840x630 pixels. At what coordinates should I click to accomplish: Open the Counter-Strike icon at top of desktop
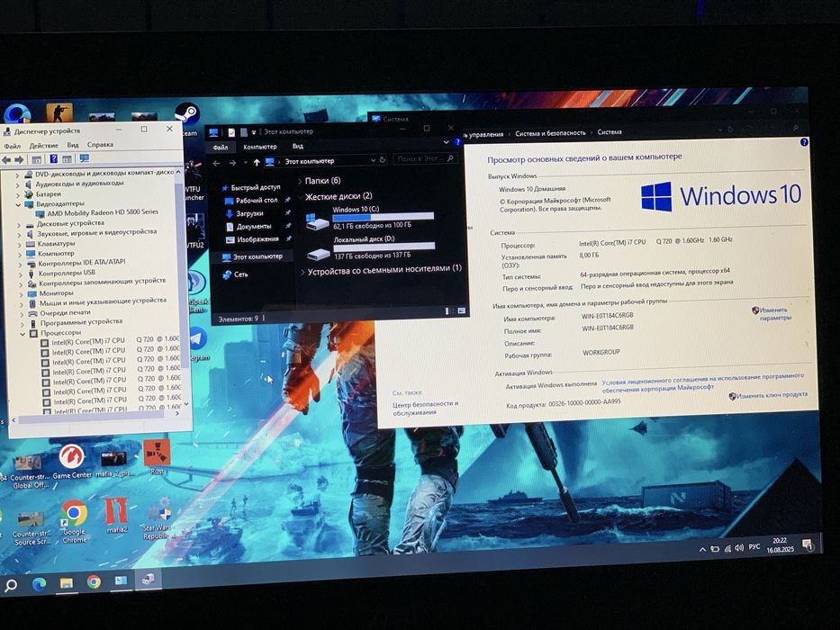point(59,113)
